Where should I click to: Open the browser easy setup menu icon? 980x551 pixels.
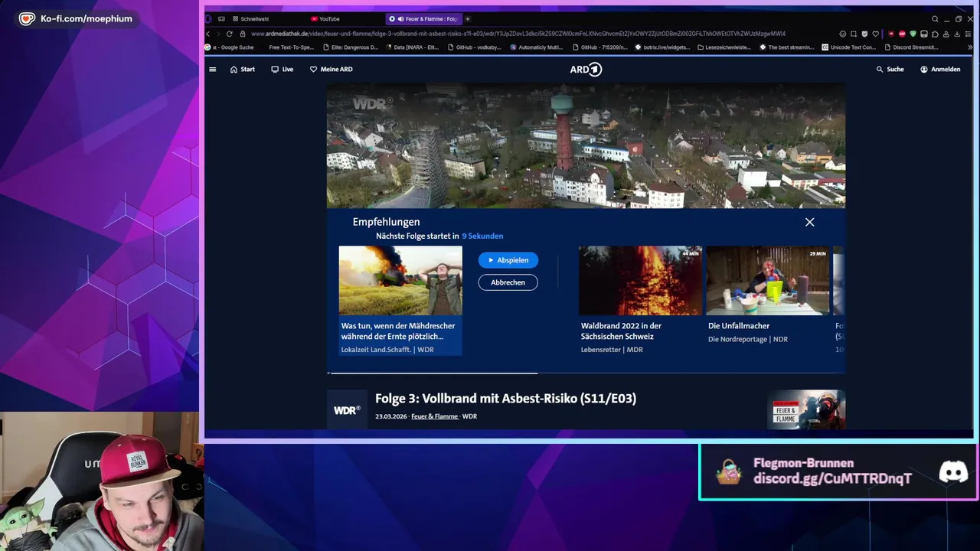(968, 34)
